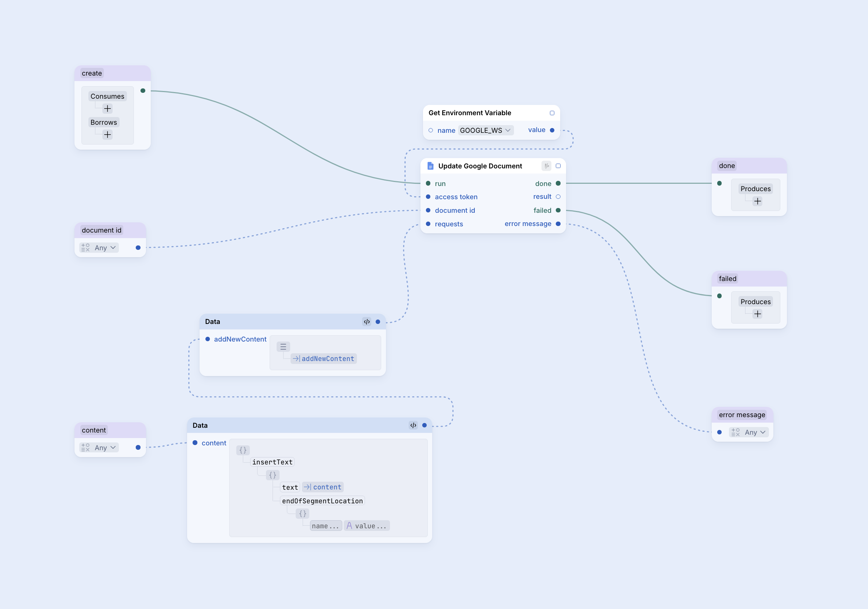Open the Any type dropdown in content node
Viewport: 868px width, 609px height.
tap(99, 448)
